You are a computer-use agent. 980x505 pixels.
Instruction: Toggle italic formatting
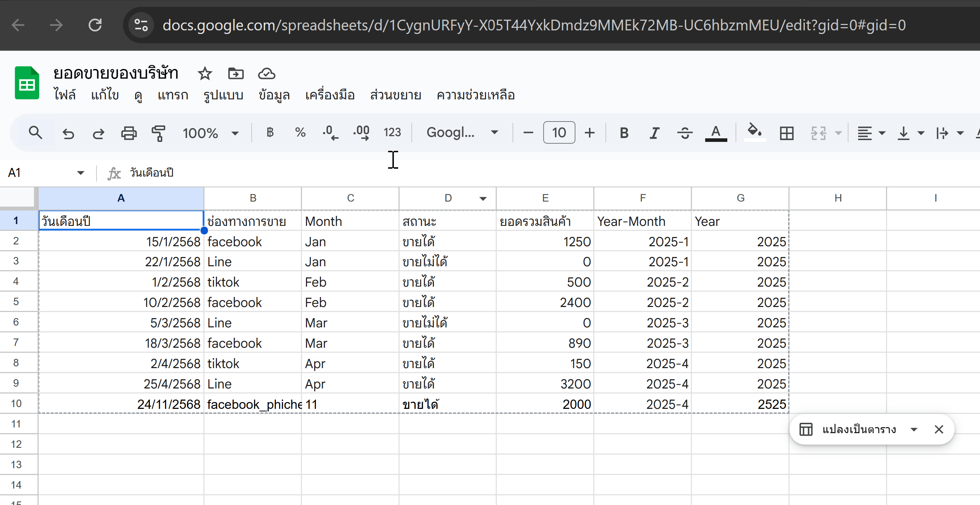[654, 133]
